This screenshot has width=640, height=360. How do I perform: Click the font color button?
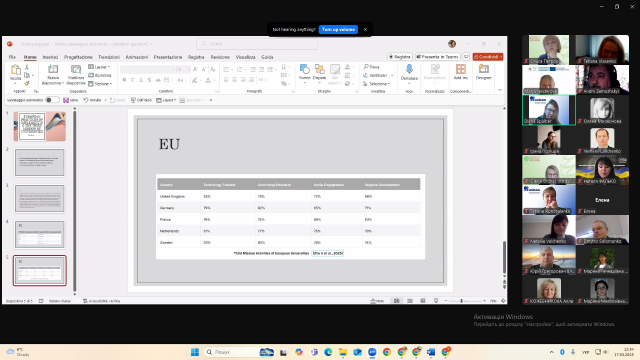point(208,80)
